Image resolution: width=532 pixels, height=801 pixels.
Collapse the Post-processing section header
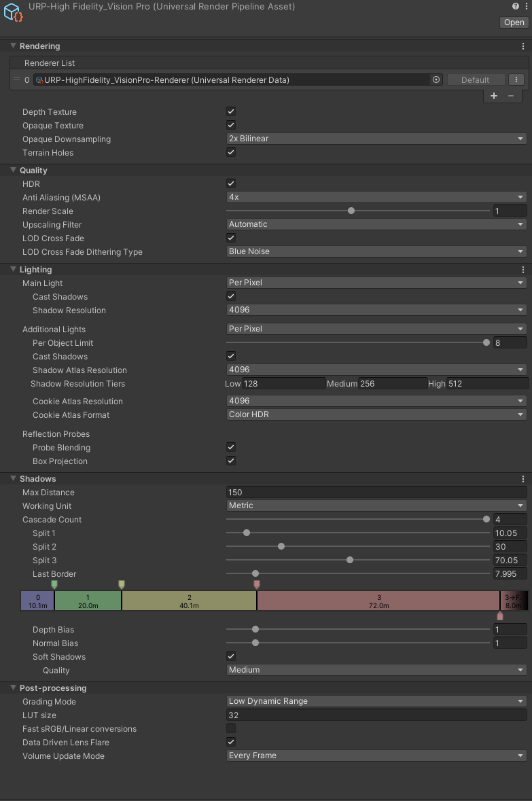point(12,688)
